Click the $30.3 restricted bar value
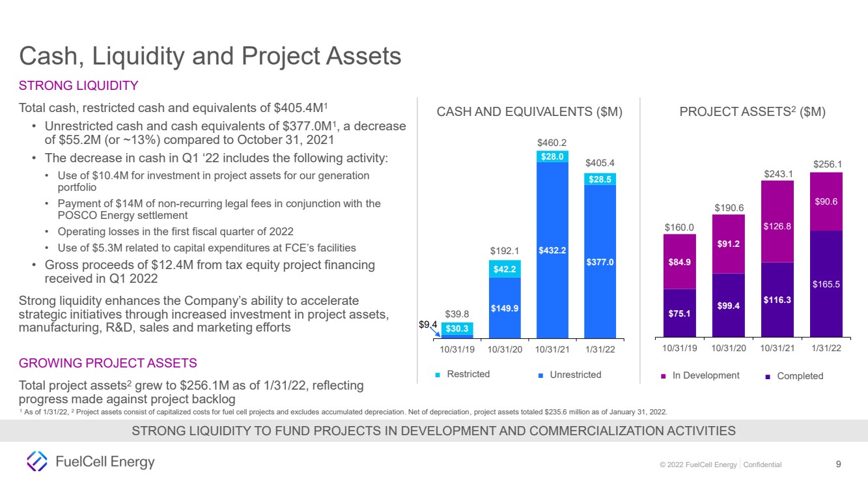 click(x=458, y=330)
